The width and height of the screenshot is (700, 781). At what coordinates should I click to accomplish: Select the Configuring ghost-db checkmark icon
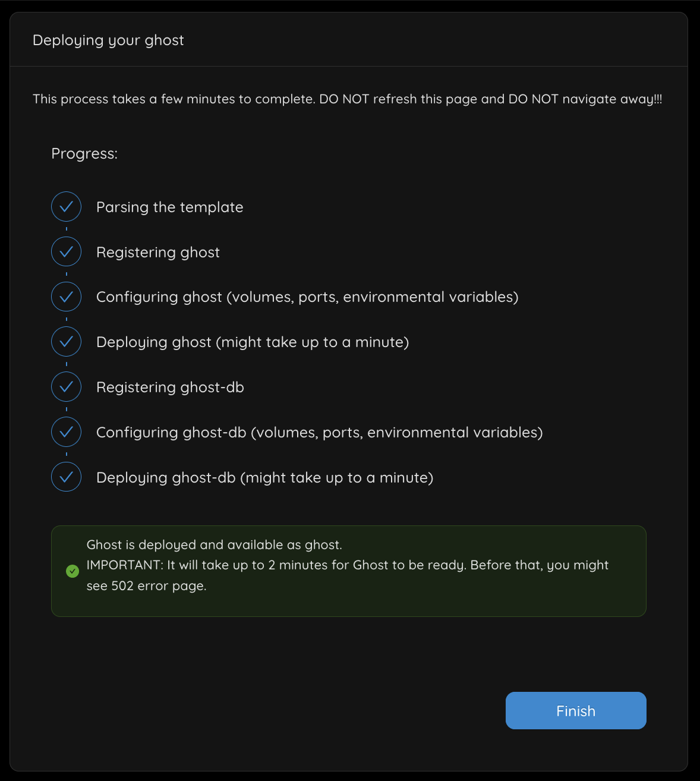pyautogui.click(x=66, y=432)
